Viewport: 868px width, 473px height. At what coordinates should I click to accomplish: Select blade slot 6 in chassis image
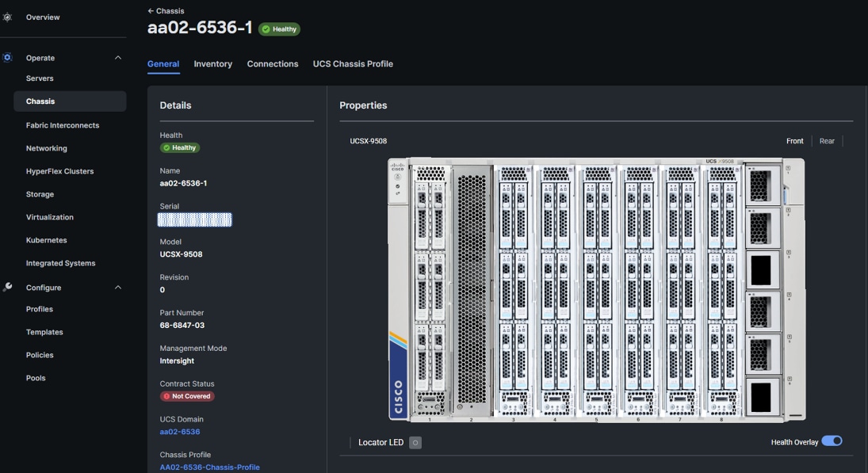[x=638, y=291]
